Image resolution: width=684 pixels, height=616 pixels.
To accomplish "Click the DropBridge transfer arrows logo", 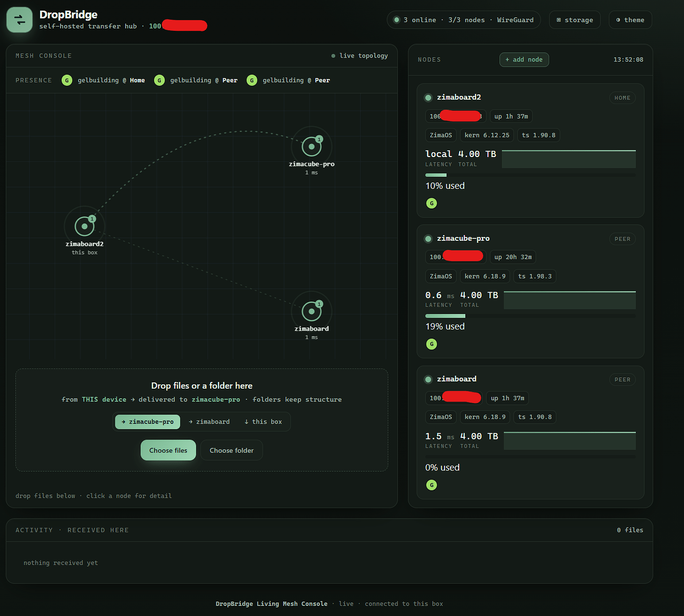I will point(20,20).
